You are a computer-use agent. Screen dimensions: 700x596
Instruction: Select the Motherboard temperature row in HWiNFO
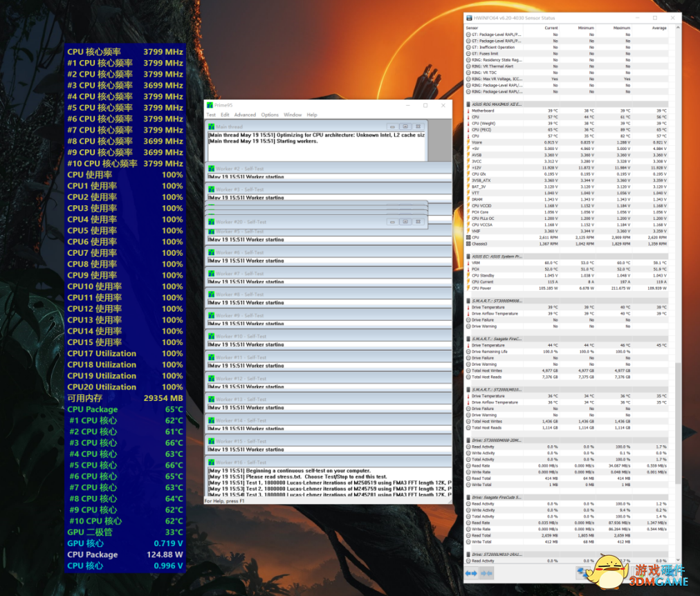567,111
